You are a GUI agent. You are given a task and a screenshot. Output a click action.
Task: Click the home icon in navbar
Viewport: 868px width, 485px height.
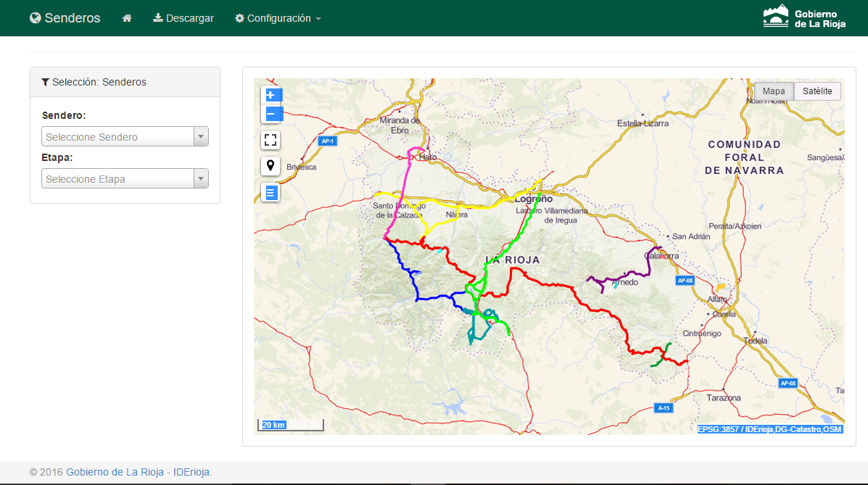127,18
